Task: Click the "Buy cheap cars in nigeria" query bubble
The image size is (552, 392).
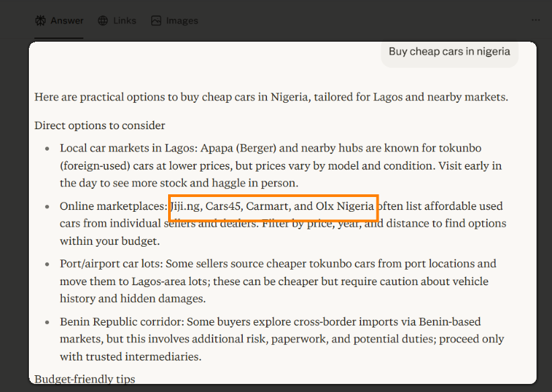Action: pos(450,52)
